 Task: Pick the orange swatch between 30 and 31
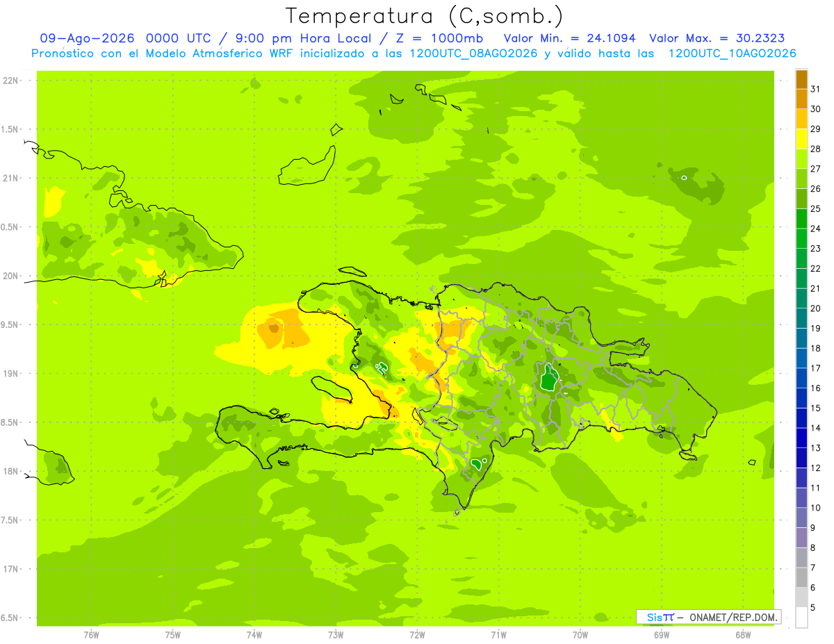click(801, 99)
